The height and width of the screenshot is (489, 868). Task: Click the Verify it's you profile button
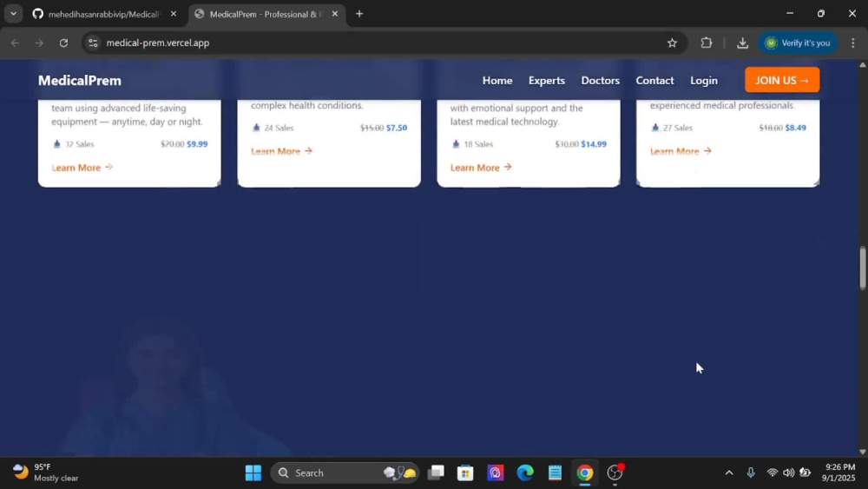798,43
